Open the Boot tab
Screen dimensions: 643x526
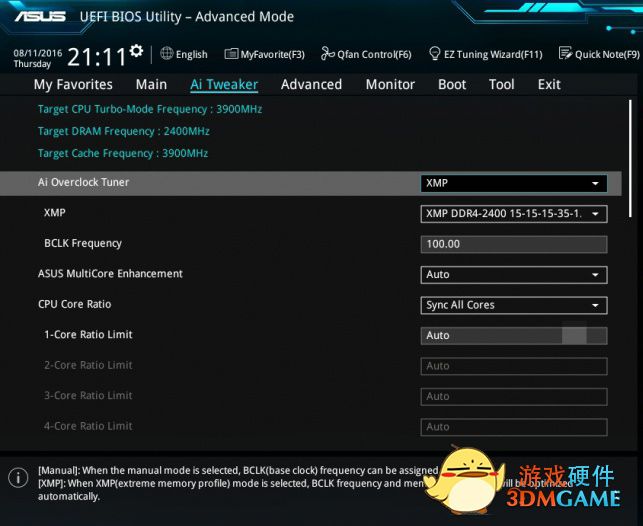click(x=452, y=84)
